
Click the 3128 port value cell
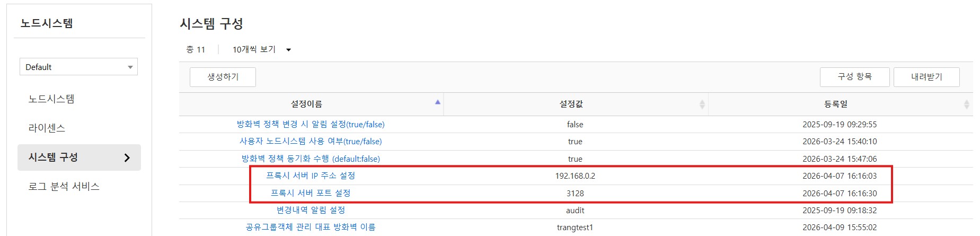point(575,194)
